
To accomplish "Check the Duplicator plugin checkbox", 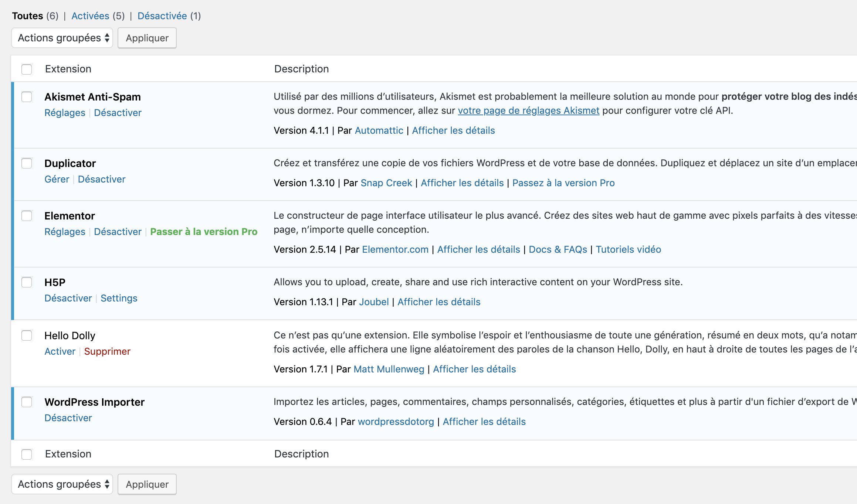I will point(27,163).
